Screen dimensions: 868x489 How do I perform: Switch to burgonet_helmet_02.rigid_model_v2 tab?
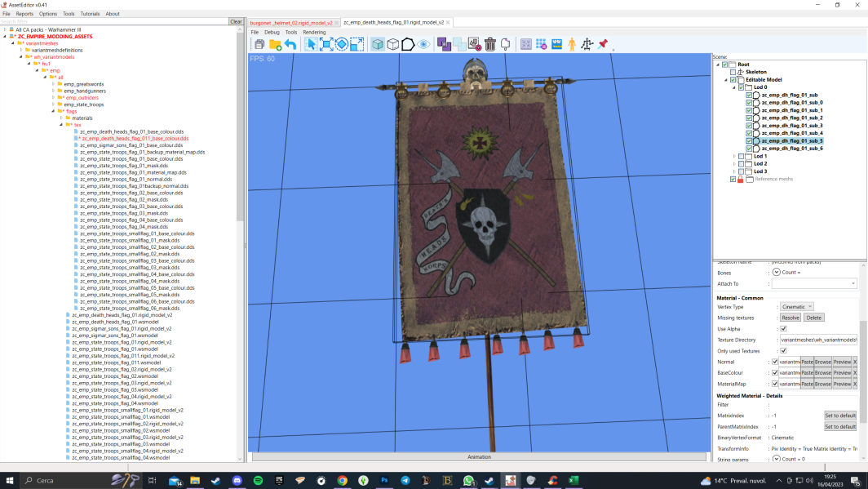point(291,23)
